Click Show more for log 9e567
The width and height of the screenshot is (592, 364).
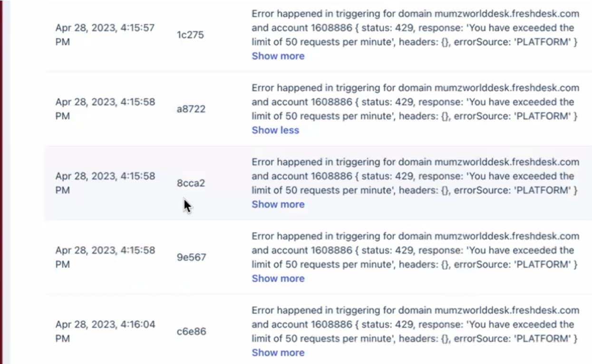tap(278, 278)
